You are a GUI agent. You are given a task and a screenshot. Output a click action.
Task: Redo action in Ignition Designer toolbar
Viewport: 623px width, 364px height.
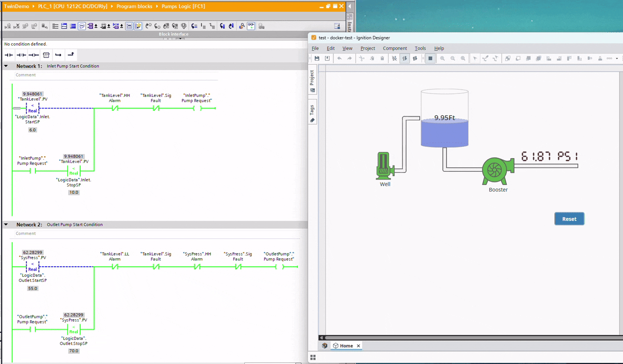(x=349, y=58)
